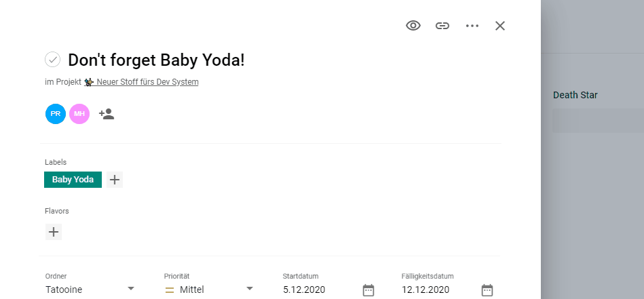This screenshot has height=299, width=644.
Task: Edit the task title Don't forget Baby Yoda!
Action: click(x=156, y=60)
